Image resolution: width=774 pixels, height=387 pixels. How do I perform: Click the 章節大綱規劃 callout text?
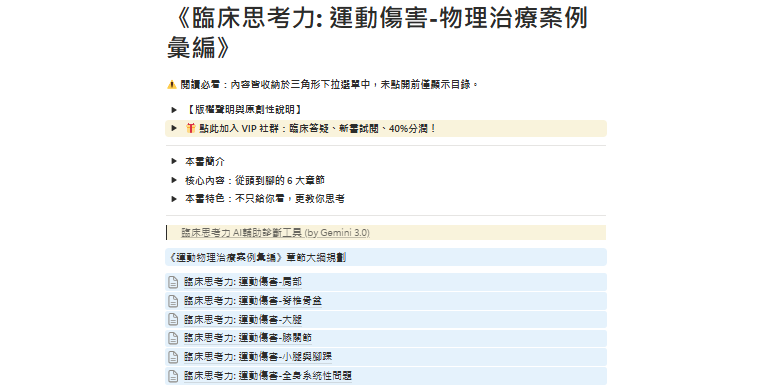point(257,257)
